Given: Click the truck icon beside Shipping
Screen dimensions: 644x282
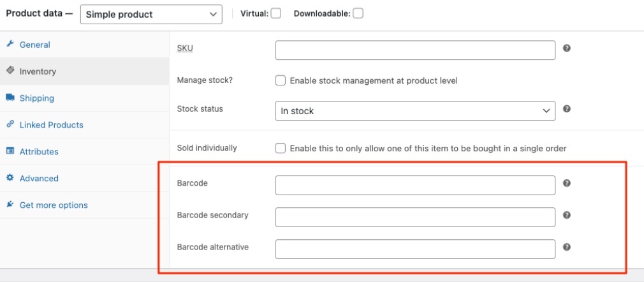Looking at the screenshot, I should point(10,98).
